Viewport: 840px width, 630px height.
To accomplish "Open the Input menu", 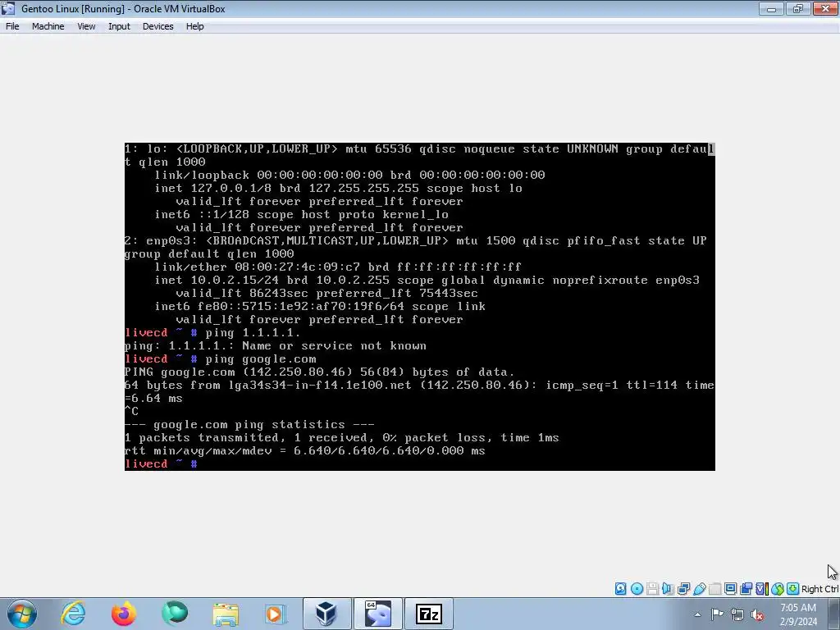I will [119, 26].
